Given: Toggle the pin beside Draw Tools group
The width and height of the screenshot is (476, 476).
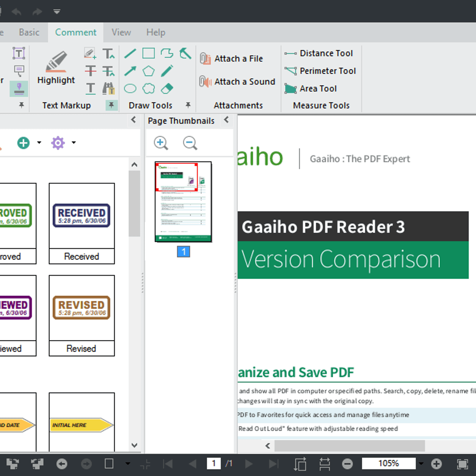Looking at the screenshot, I should click(x=188, y=105).
